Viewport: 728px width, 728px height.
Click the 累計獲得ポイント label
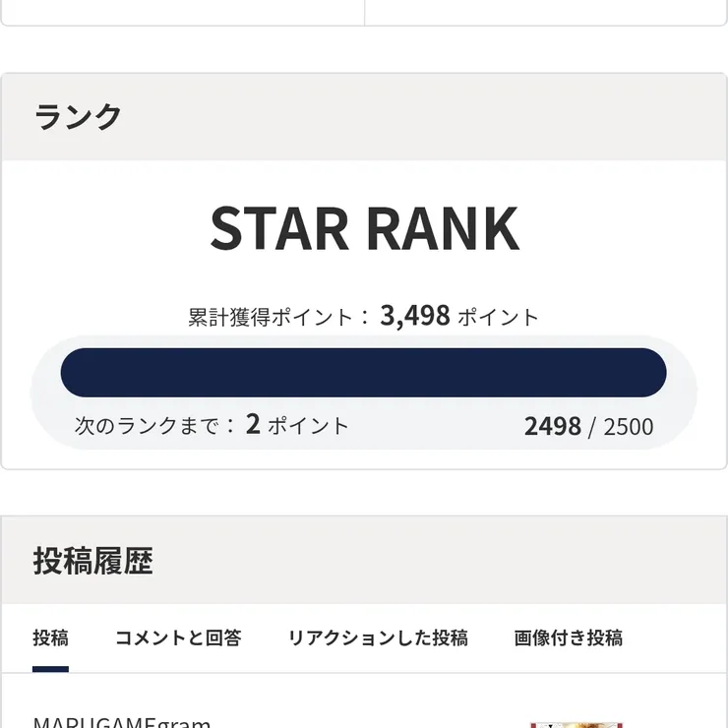pyautogui.click(x=271, y=318)
